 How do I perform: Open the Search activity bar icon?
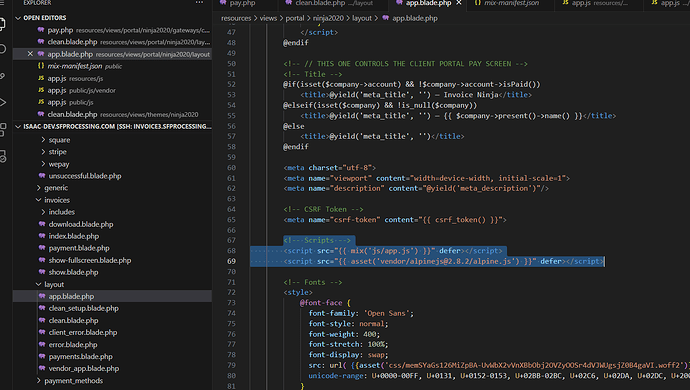tap(2, 49)
